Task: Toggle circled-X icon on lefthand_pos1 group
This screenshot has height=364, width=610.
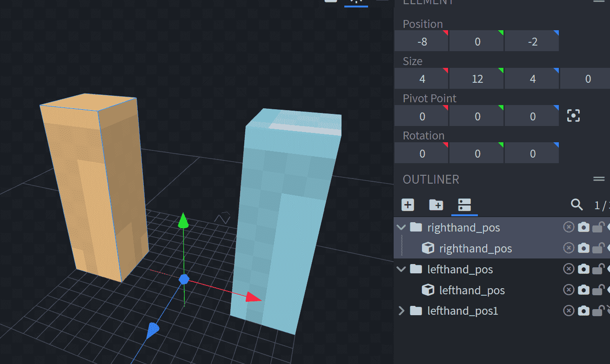Action: point(569,311)
